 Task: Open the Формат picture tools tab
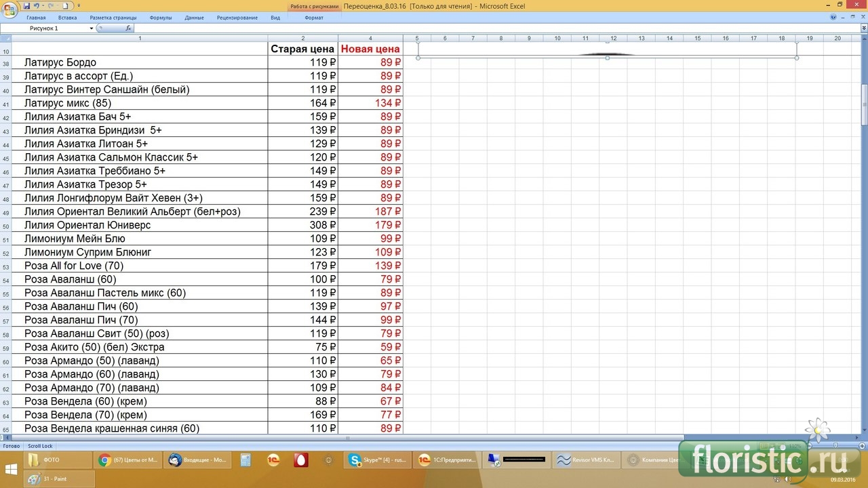click(314, 18)
